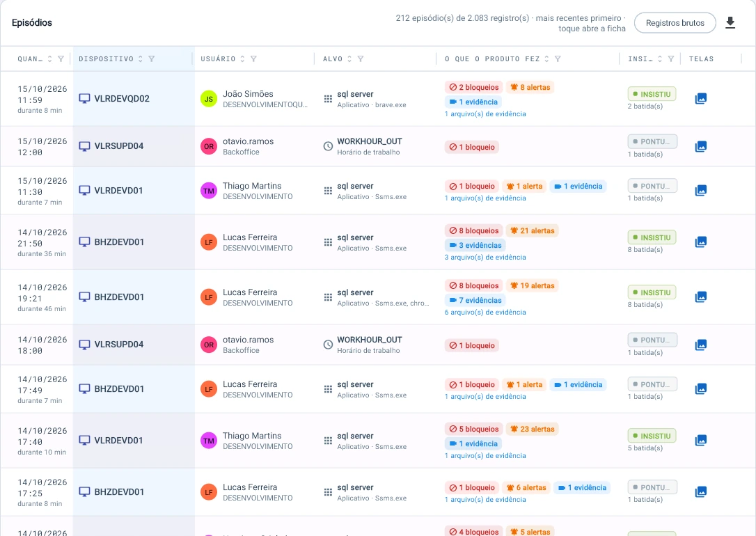Open screens for 14/10/2026 17:25 episode
This screenshot has width=756, height=536.
700,491
